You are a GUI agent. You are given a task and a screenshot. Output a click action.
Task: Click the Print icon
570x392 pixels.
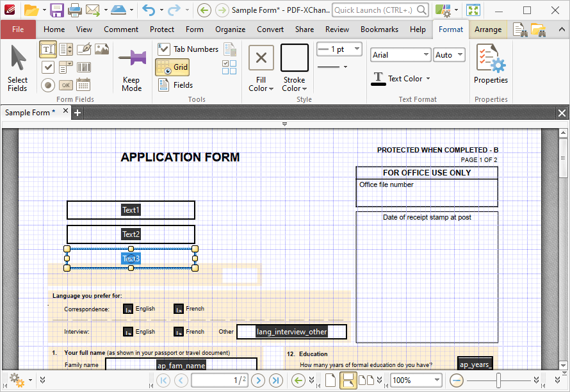[x=74, y=10]
